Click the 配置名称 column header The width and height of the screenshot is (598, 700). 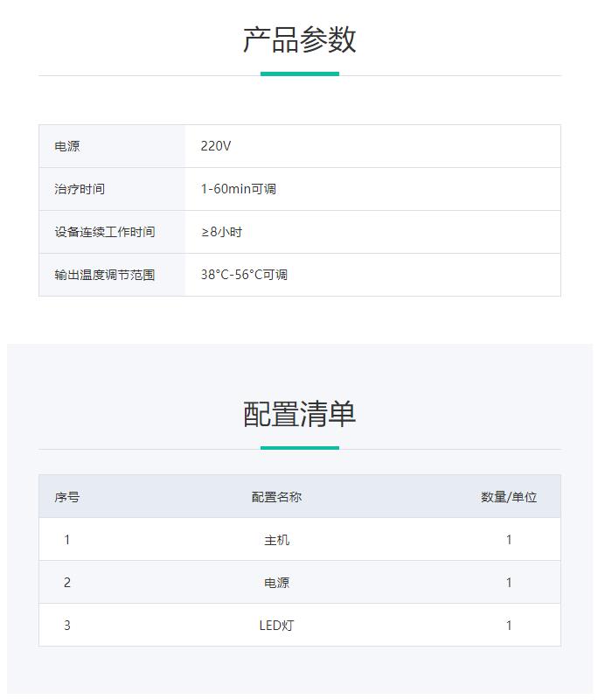[x=276, y=497]
